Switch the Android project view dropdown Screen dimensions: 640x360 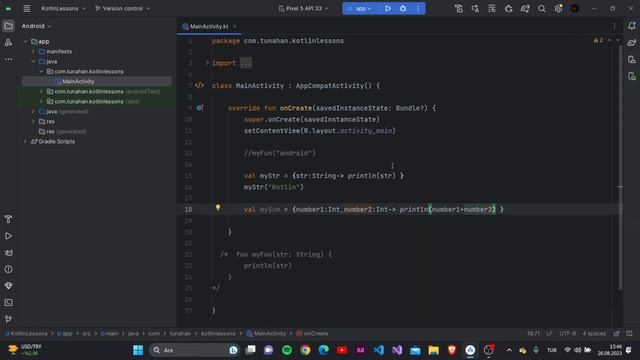(36, 26)
